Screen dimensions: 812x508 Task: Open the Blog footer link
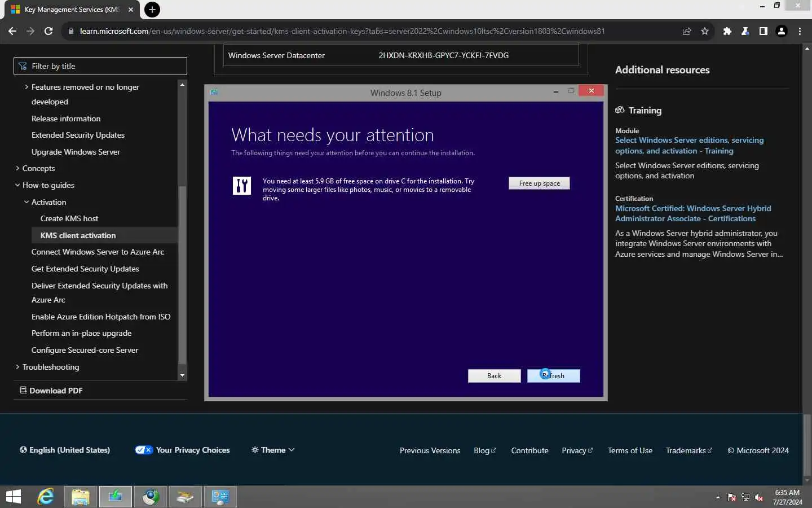click(485, 450)
